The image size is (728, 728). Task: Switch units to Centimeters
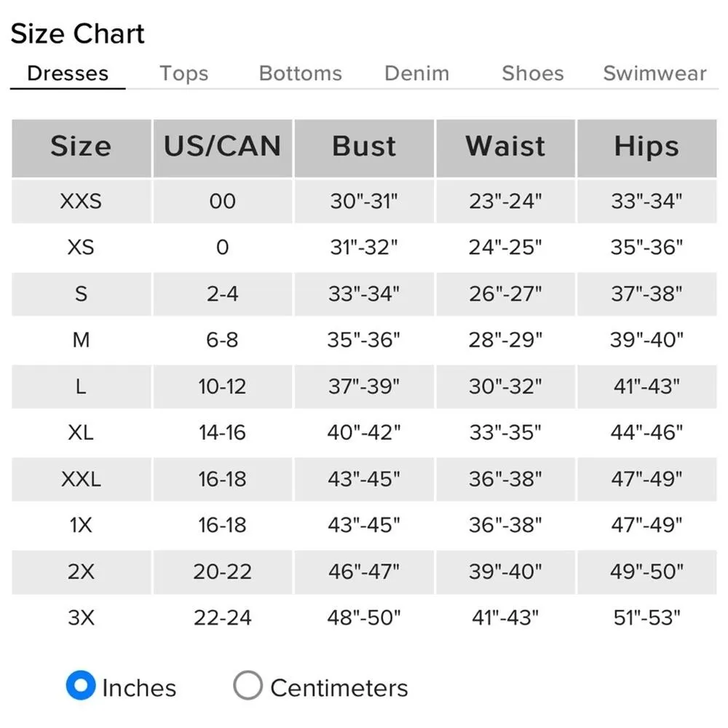pos(248,686)
